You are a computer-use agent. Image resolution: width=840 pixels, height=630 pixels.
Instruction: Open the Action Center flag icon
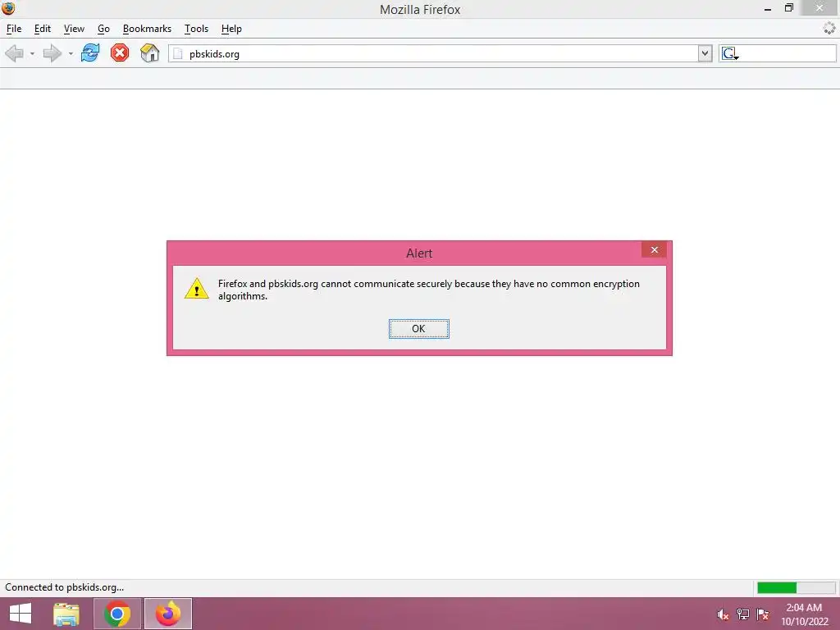click(x=763, y=614)
